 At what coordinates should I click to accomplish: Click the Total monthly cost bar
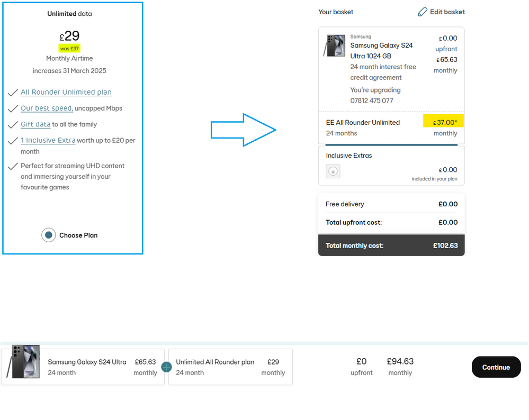pos(391,245)
